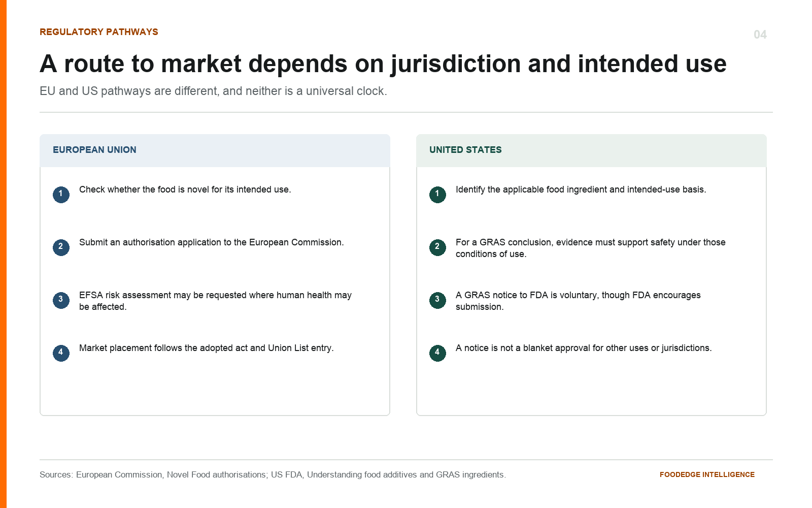The image size is (812, 508).
Task: Click the EU step 2 number badge
Action: tap(61, 247)
